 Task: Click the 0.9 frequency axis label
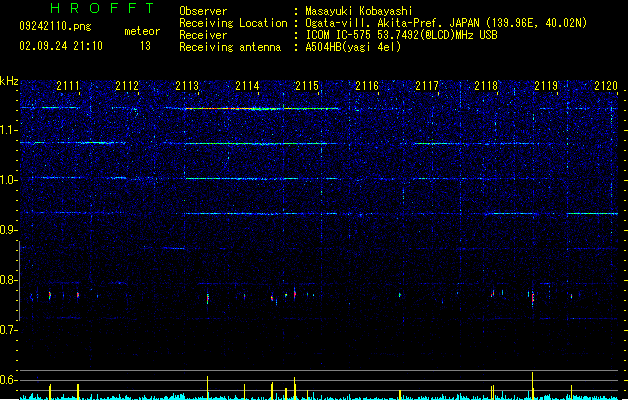[9, 230]
